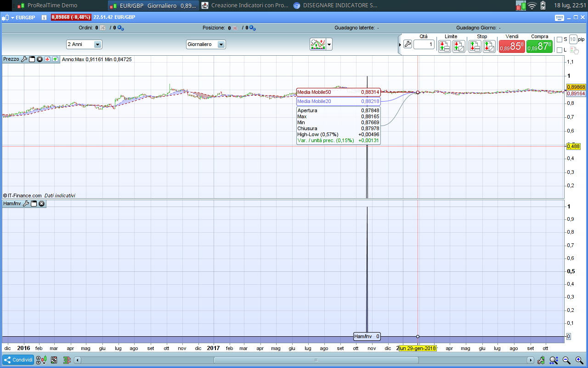Screen dimensions: 588x368
Task: Toggle the S checkbox
Action: coord(559,40)
